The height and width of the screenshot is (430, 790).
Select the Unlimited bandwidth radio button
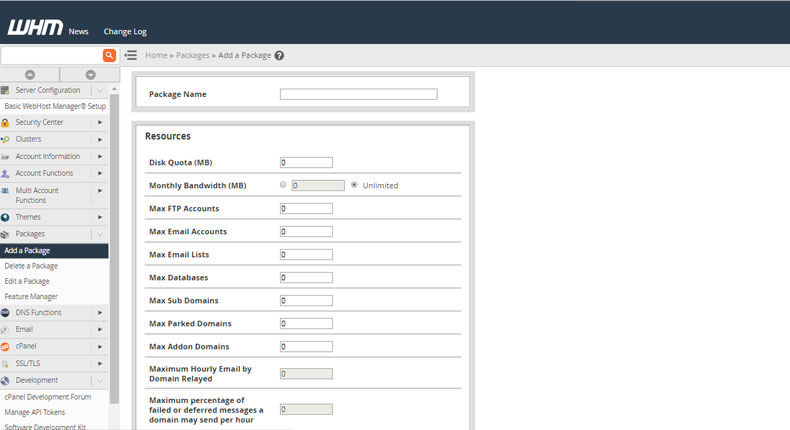pyautogui.click(x=354, y=185)
